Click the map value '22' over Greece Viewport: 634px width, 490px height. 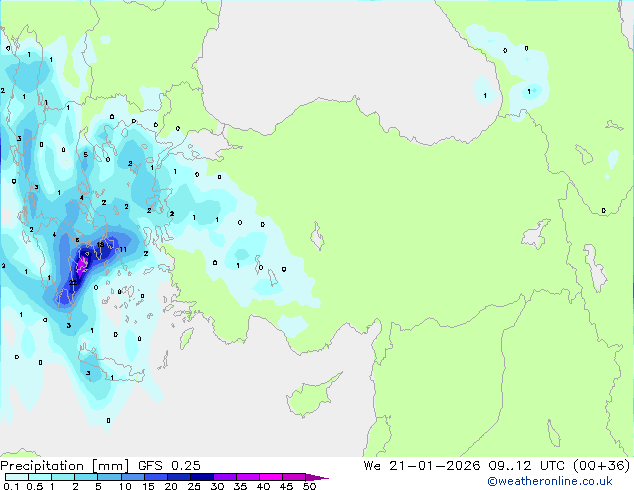click(73, 283)
